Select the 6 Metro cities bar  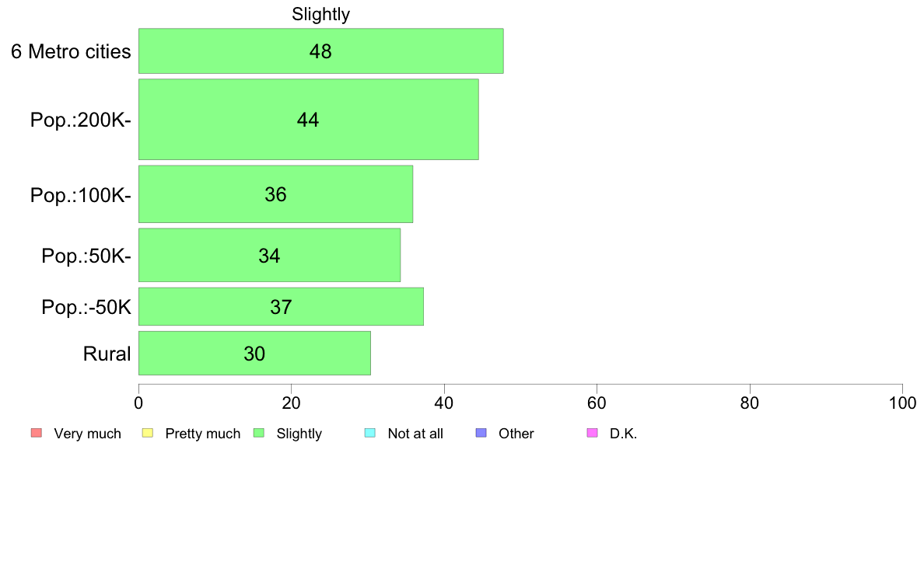(320, 51)
